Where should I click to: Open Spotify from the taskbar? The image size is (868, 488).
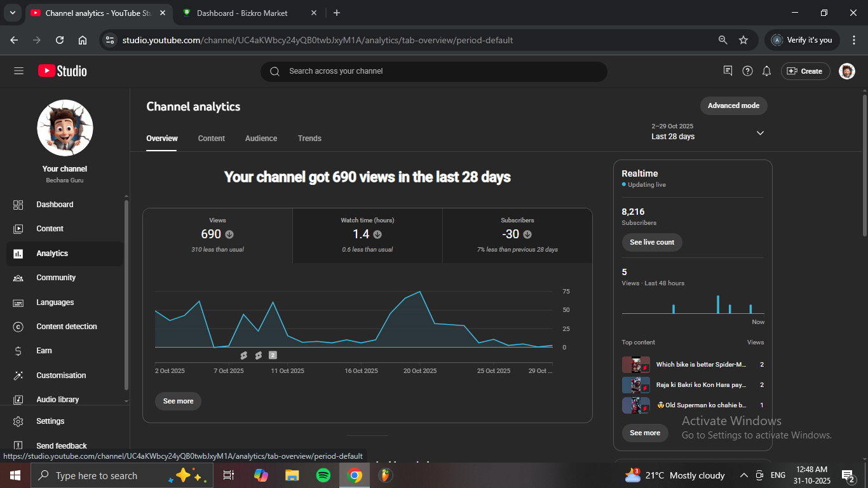click(x=323, y=475)
